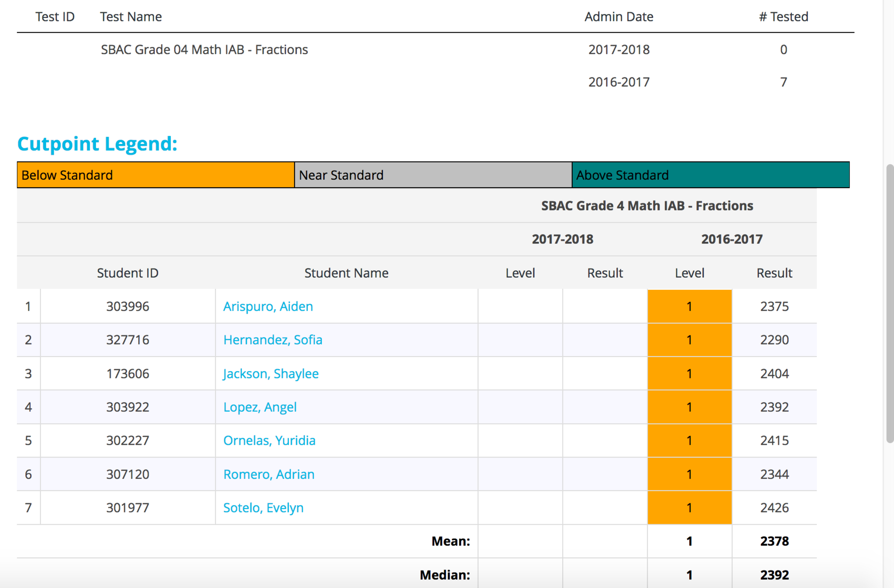Click the 2016-2017 Result column header
The width and height of the screenshot is (894, 588).
pos(774,273)
